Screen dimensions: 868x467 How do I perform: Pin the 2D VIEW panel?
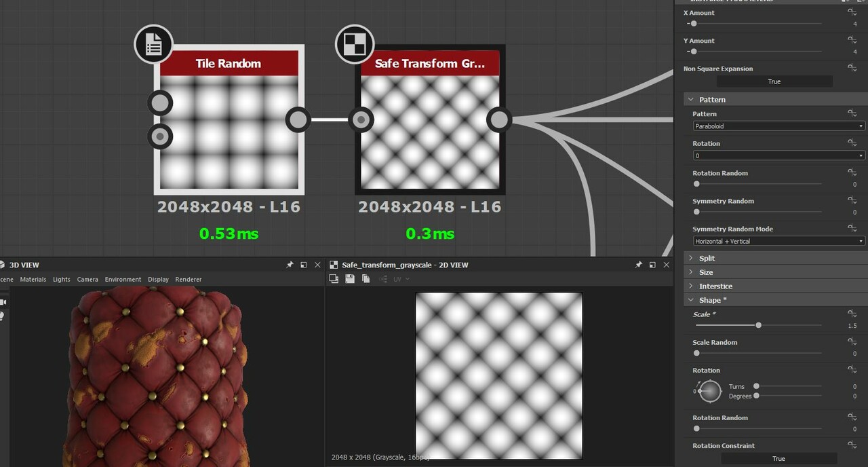click(639, 265)
